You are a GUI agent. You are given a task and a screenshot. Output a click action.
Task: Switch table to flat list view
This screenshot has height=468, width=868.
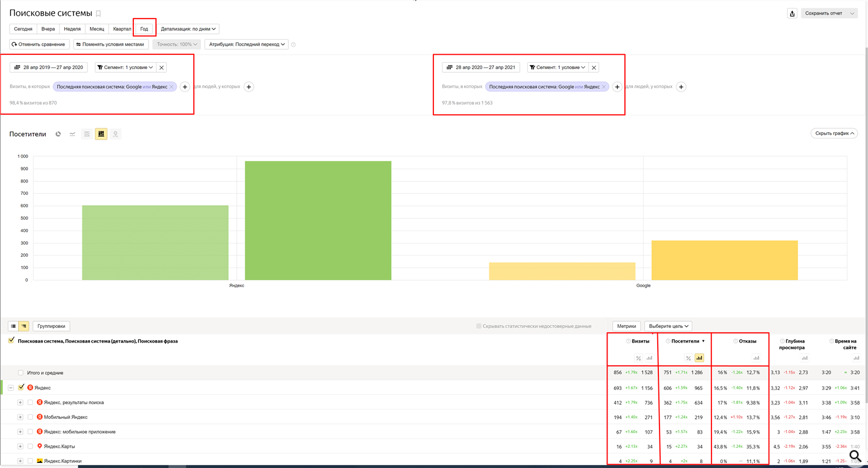(14, 326)
